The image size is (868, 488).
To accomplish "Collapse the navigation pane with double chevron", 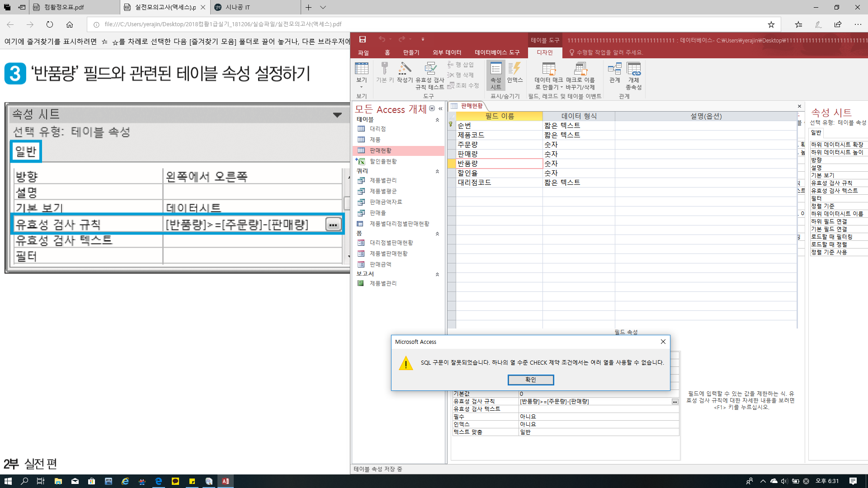I will [x=440, y=108].
